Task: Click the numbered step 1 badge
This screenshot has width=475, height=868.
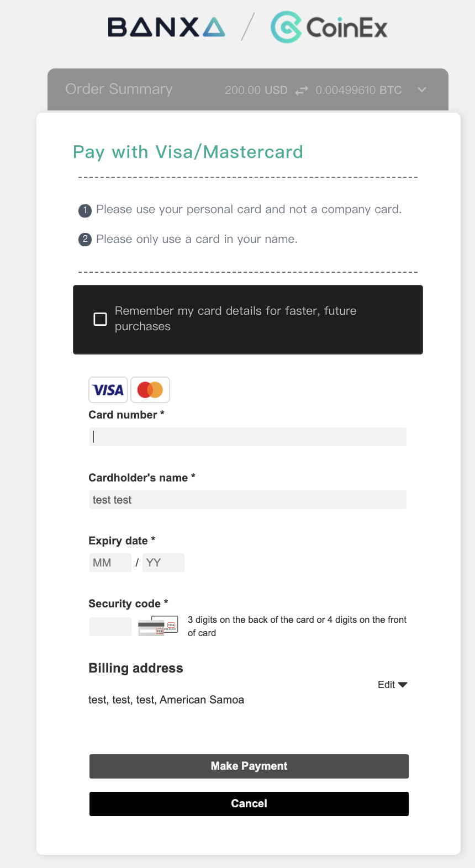Action: [x=85, y=210]
